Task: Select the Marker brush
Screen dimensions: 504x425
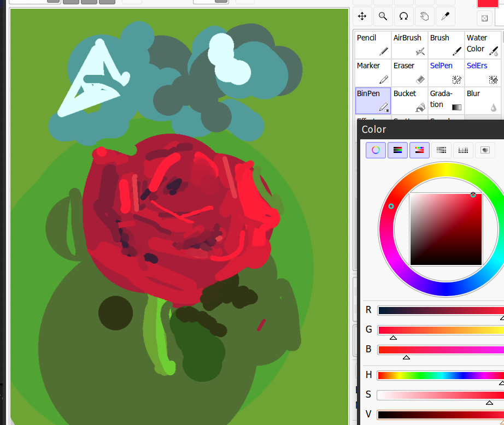Action: click(373, 73)
